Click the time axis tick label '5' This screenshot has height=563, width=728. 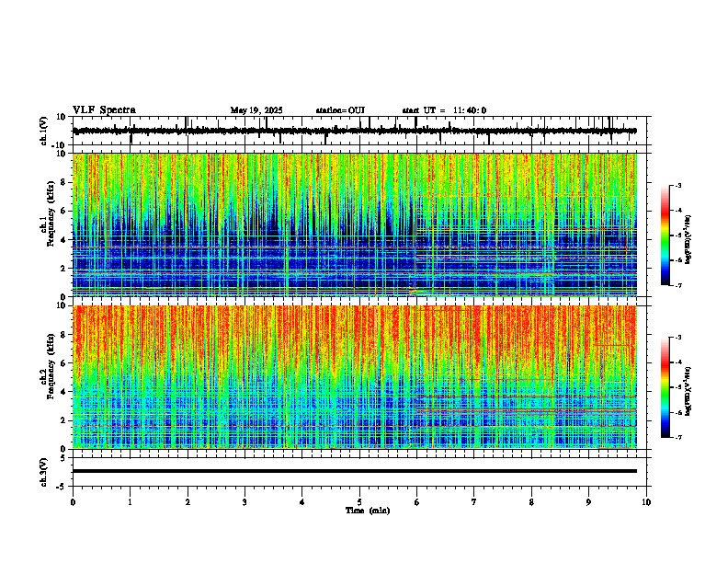point(359,502)
